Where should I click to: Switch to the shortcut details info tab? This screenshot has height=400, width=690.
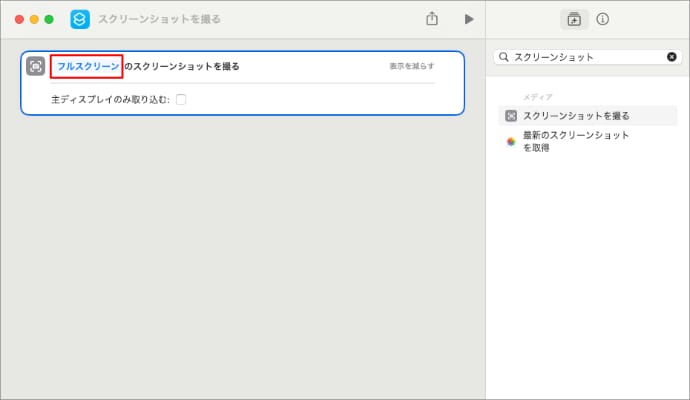(603, 19)
